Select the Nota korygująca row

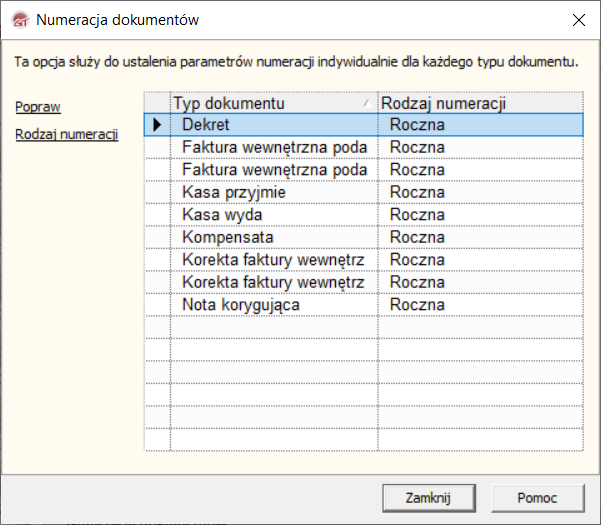(x=274, y=305)
